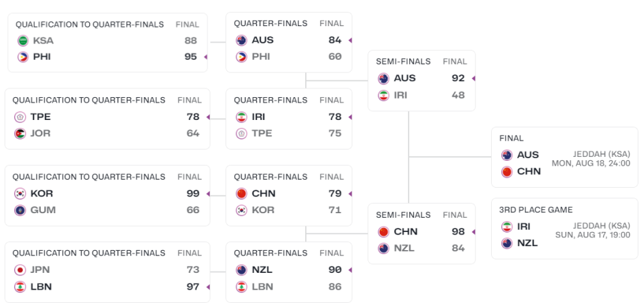Click Chinese Taipei emblem in IRI–TPE quarter-final
Image resolution: width=644 pixels, height=303 pixels.
coord(241,133)
